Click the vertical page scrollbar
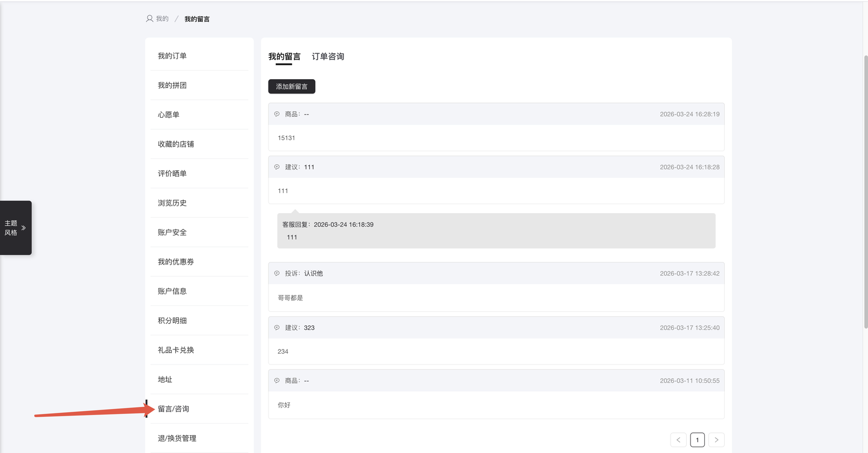This screenshot has width=868, height=453. tap(865, 190)
